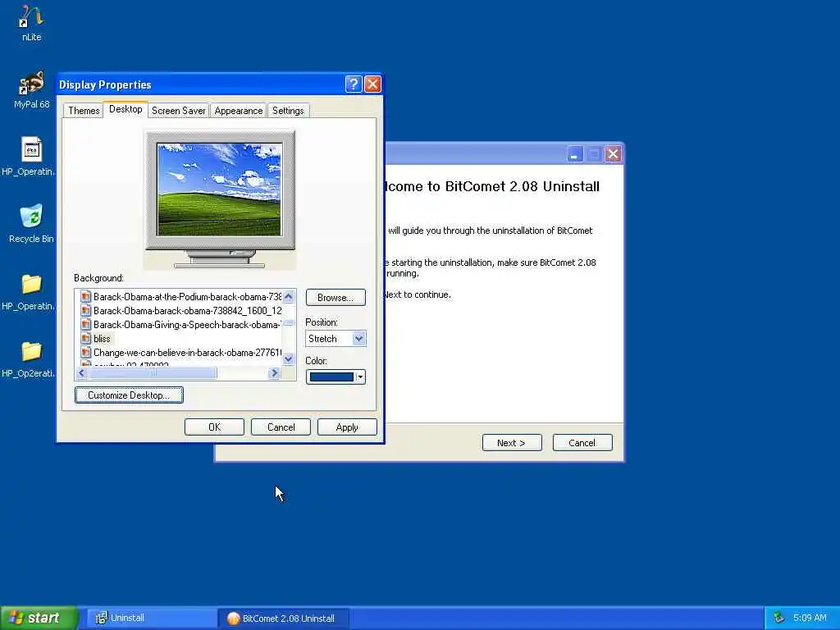Click Next in BitComet Uninstall wizard
Screen dimensions: 840x630
click(512, 443)
